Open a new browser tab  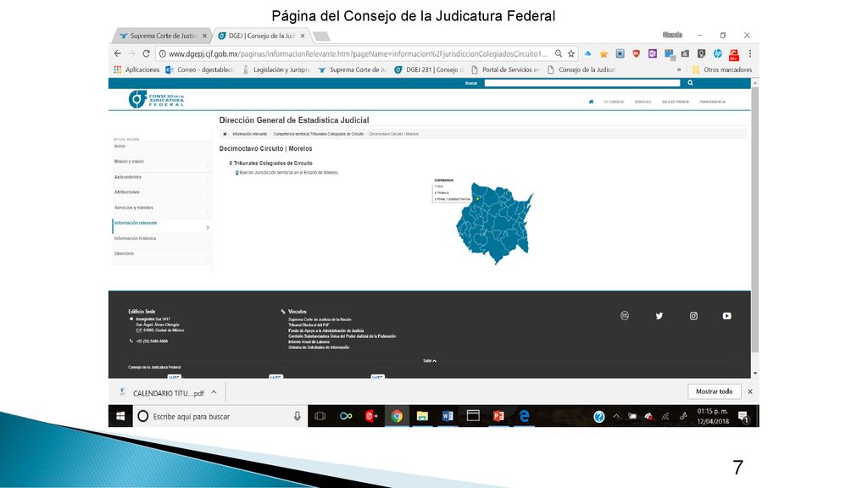[321, 36]
